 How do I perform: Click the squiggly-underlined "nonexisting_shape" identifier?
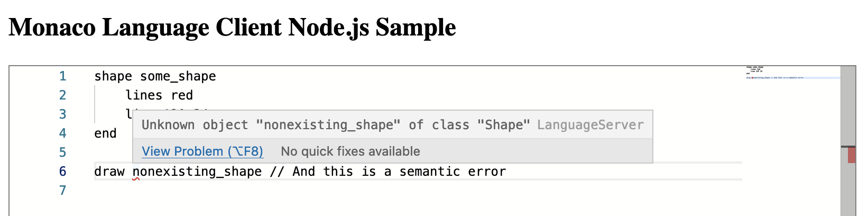197,172
